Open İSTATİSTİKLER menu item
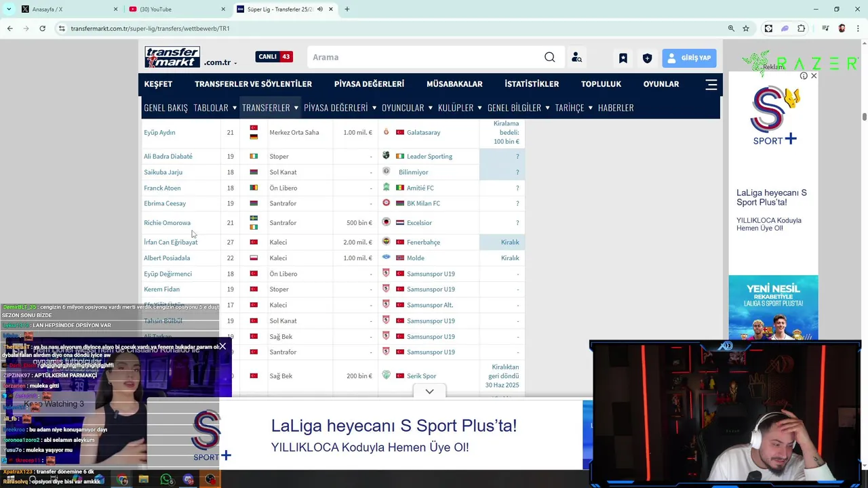The height and width of the screenshot is (488, 868). point(532,84)
